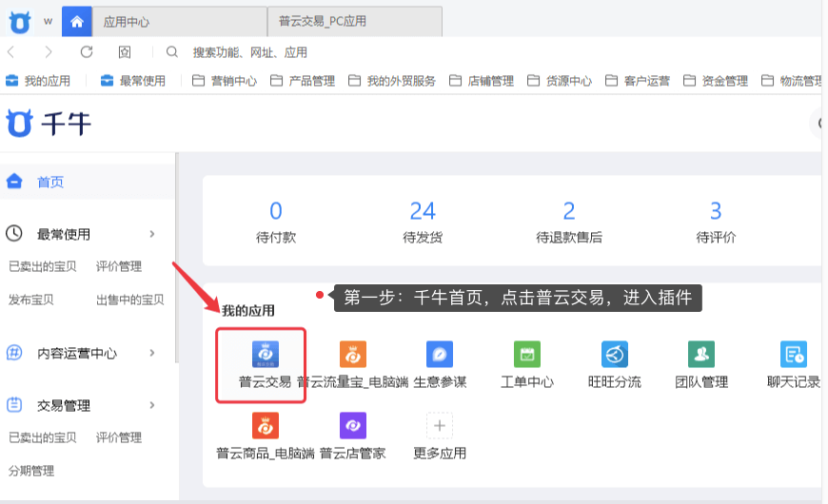Open 出售中的宝贝 link
828x504 pixels.
129,300
